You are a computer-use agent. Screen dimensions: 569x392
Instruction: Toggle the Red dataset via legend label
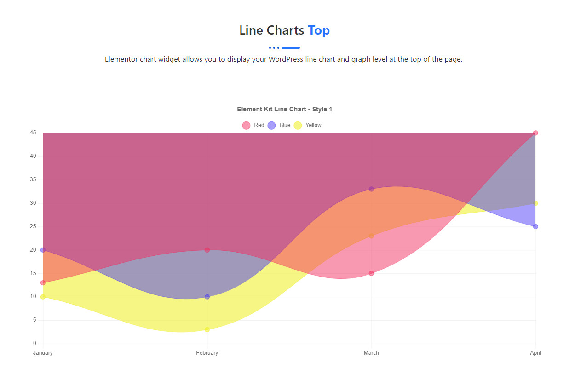coord(259,125)
